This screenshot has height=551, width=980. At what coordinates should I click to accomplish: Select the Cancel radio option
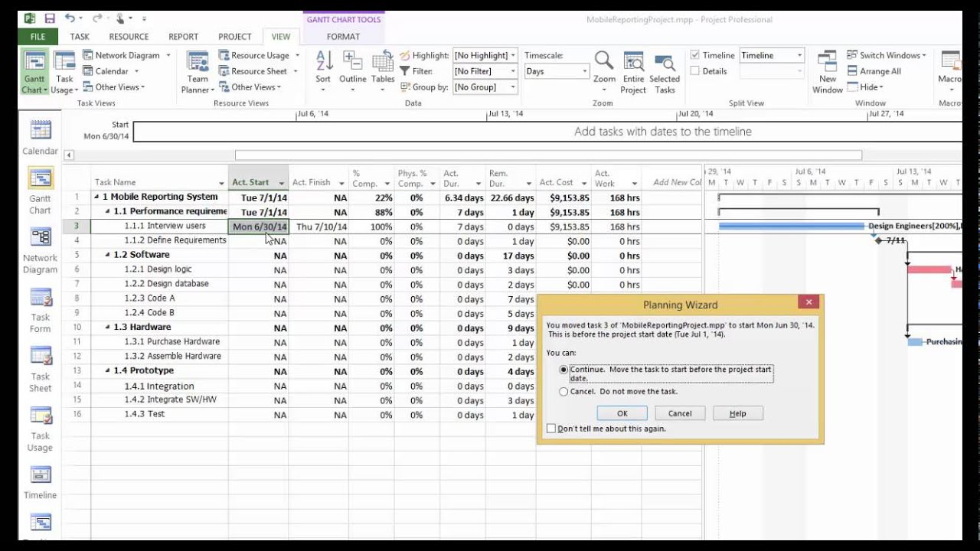(x=564, y=392)
